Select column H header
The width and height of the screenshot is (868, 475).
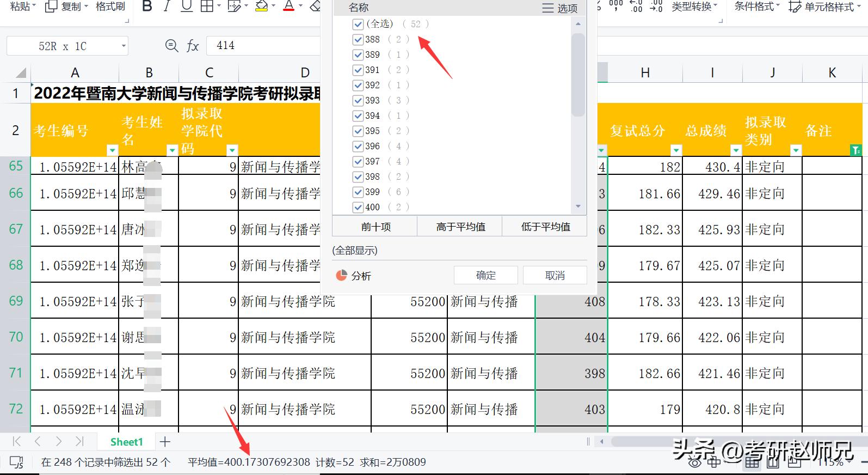[645, 73]
